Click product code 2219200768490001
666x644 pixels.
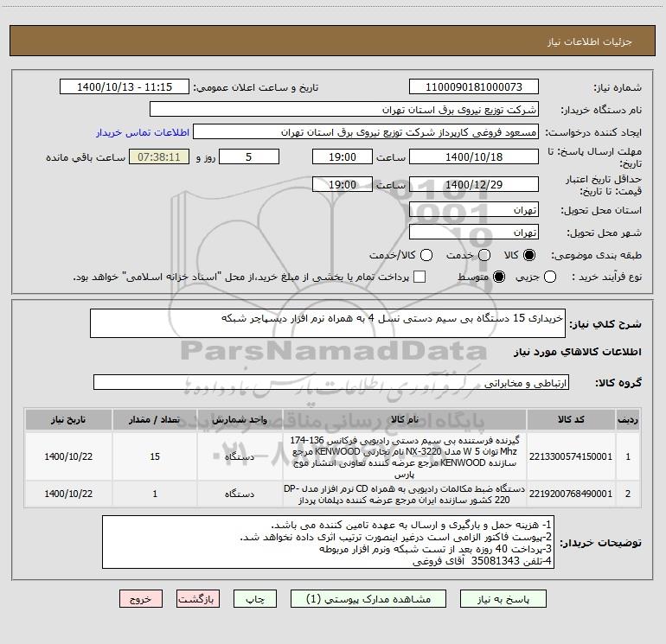(571, 494)
